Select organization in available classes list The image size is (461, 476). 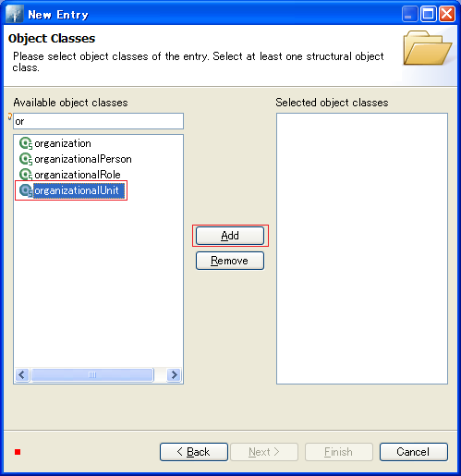tap(63, 143)
